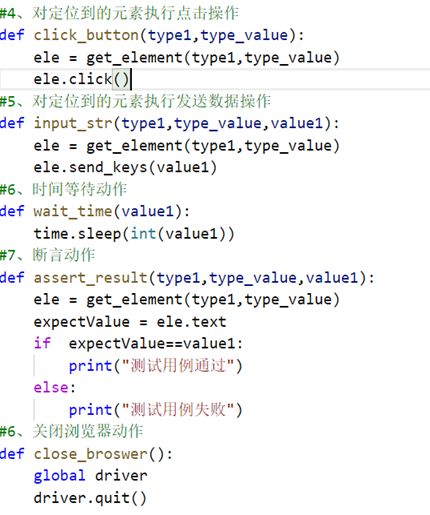
Task: Click the 'click_button' function name
Action: pyautogui.click(x=86, y=35)
